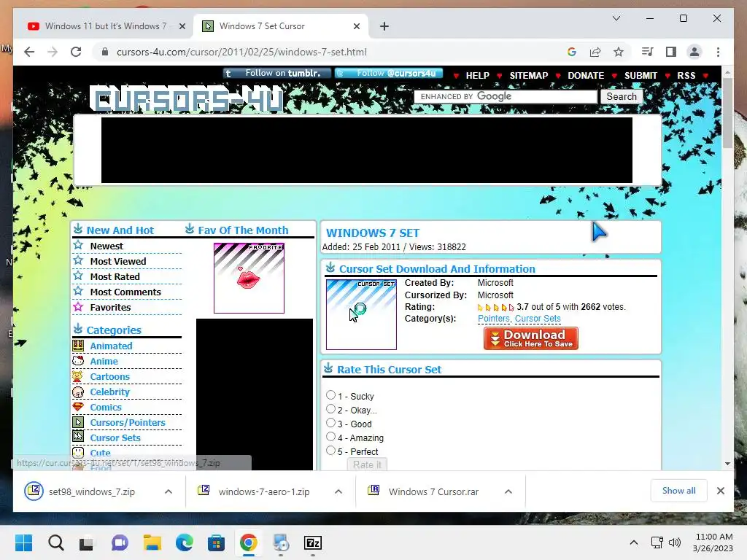747x560 pixels.
Task: Open the SUBMIT menu link
Action: click(640, 76)
